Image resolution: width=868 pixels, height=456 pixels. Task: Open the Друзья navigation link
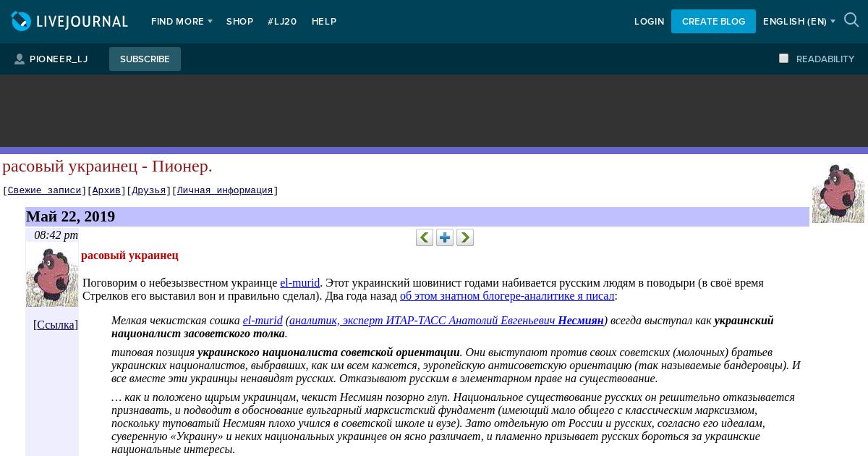click(149, 190)
